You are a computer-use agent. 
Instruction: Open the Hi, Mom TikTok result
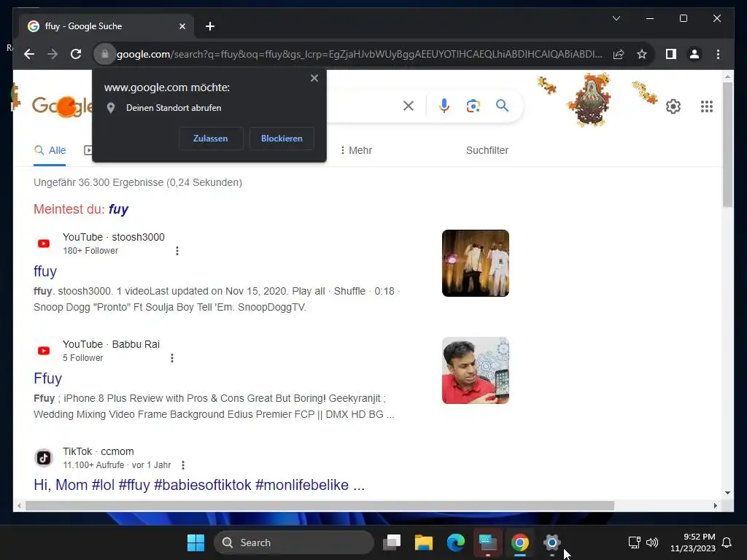coord(199,485)
